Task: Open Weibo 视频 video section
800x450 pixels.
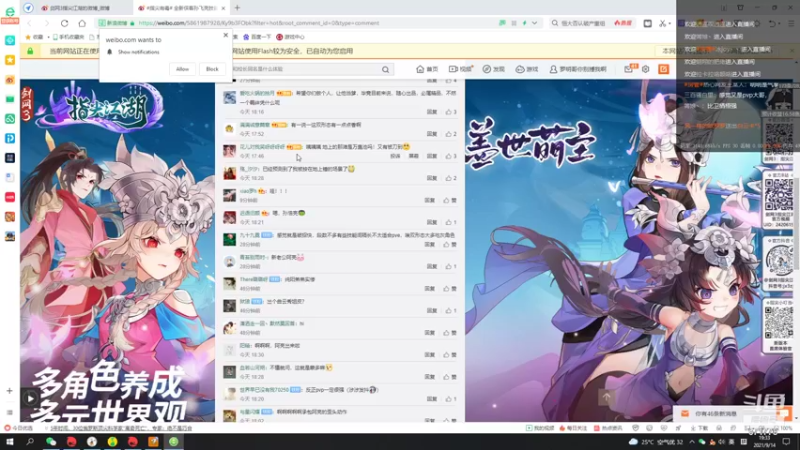Action: [x=460, y=69]
